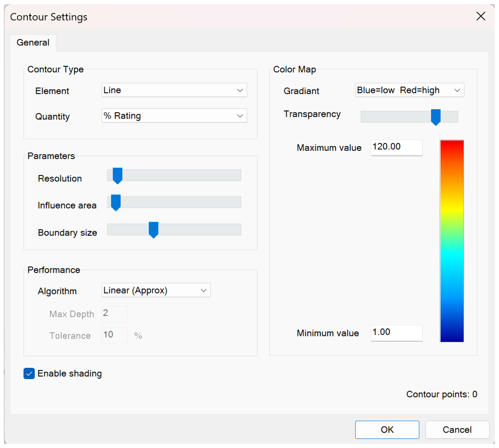Screen dimensions: 499x448
Task: Uncheck the Enable shading checkbox
Action: point(29,373)
